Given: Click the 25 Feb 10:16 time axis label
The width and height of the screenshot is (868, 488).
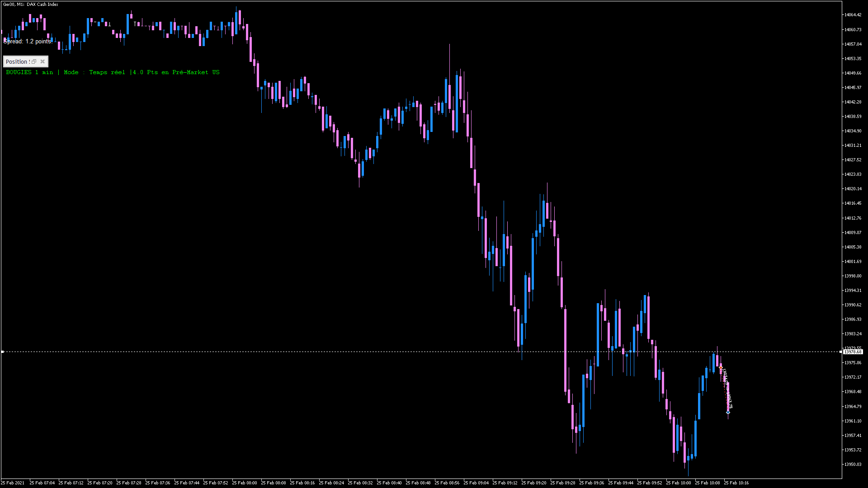Looking at the screenshot, I should tap(736, 483).
